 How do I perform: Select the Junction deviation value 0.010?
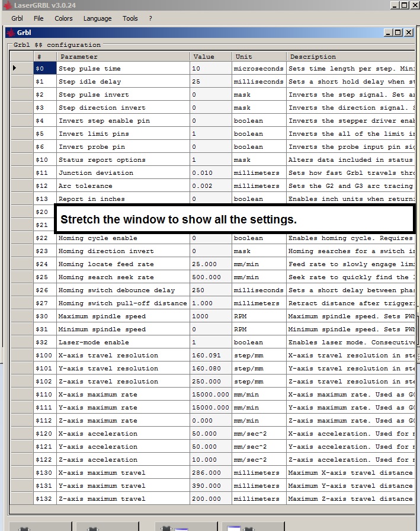211,172
